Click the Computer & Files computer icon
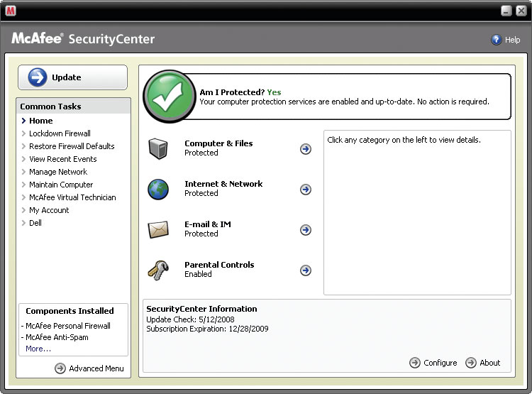This screenshot has width=532, height=394. (x=157, y=148)
